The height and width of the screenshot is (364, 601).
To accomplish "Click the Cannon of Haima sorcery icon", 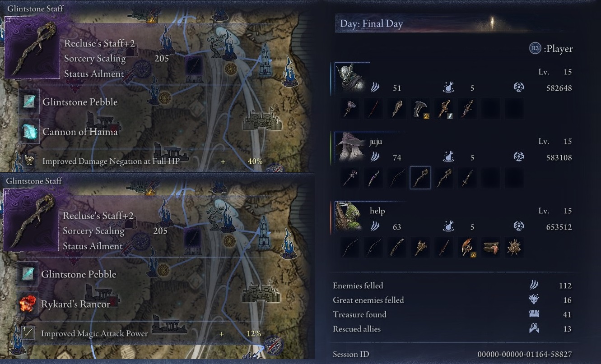I will pos(28,132).
